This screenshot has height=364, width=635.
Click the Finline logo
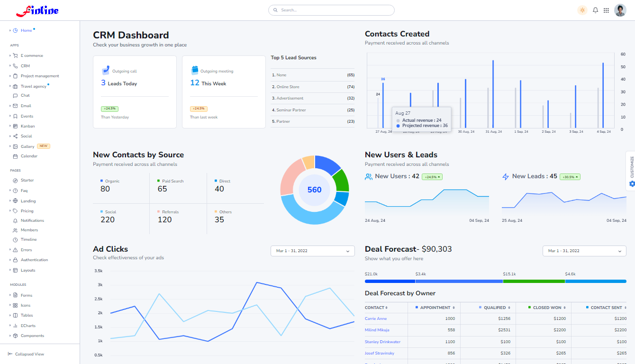click(37, 10)
